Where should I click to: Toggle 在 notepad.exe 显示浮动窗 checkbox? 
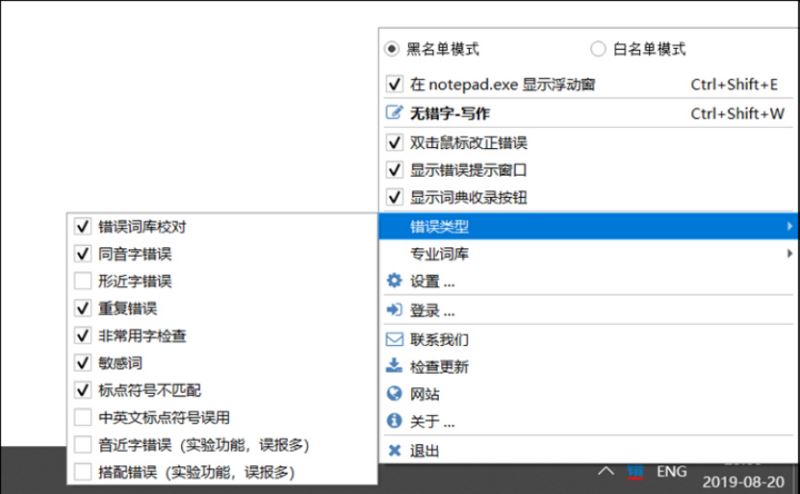394,84
